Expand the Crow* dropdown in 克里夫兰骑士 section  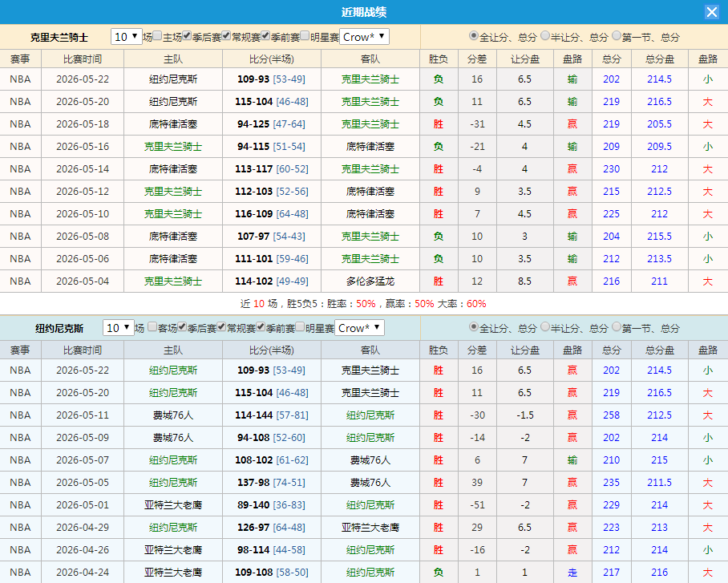click(x=364, y=37)
